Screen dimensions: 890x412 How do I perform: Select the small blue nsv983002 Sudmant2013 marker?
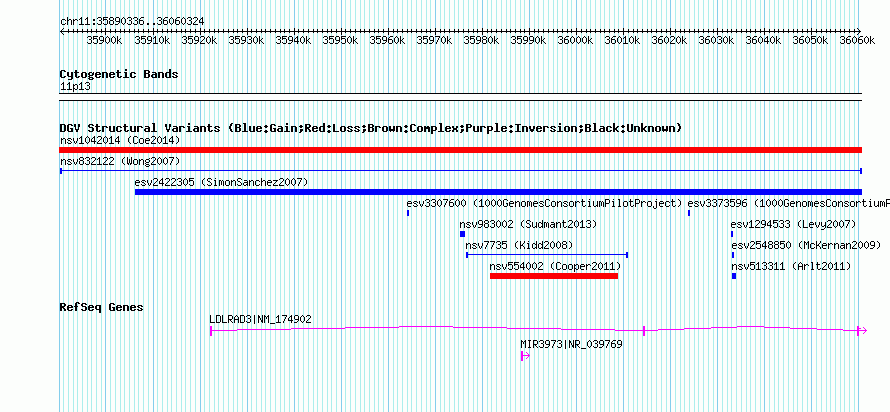point(462,234)
